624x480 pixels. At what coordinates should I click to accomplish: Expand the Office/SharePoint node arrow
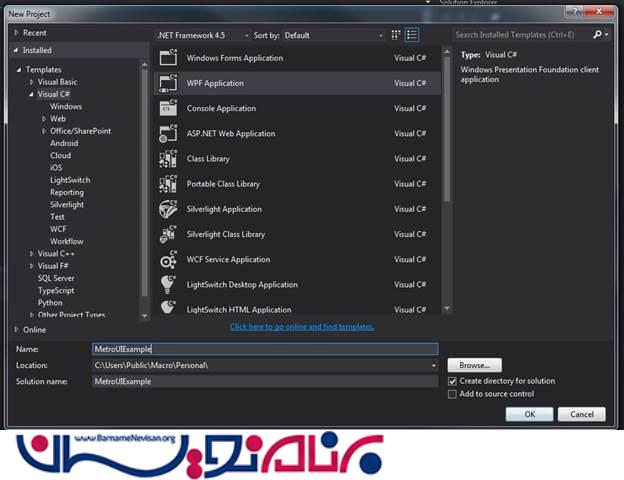click(44, 131)
